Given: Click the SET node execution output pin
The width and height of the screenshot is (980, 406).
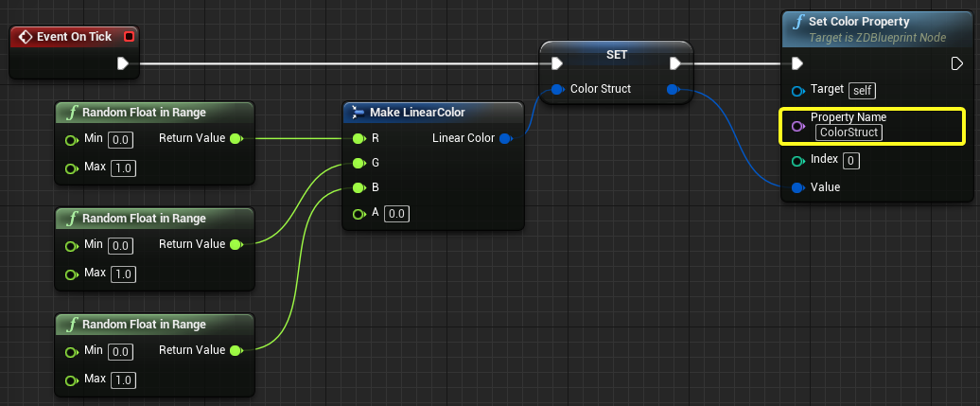Looking at the screenshot, I should pos(675,63).
